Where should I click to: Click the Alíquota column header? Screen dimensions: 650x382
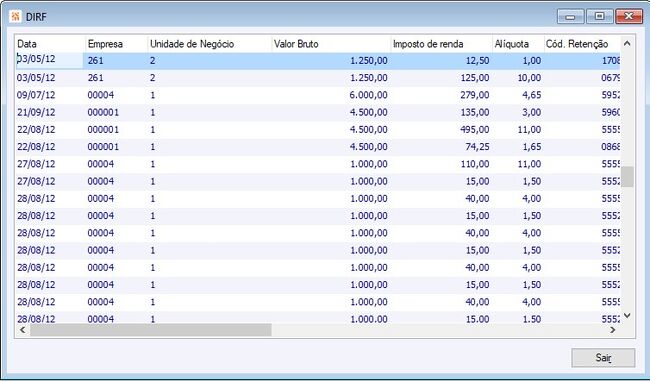coord(518,44)
